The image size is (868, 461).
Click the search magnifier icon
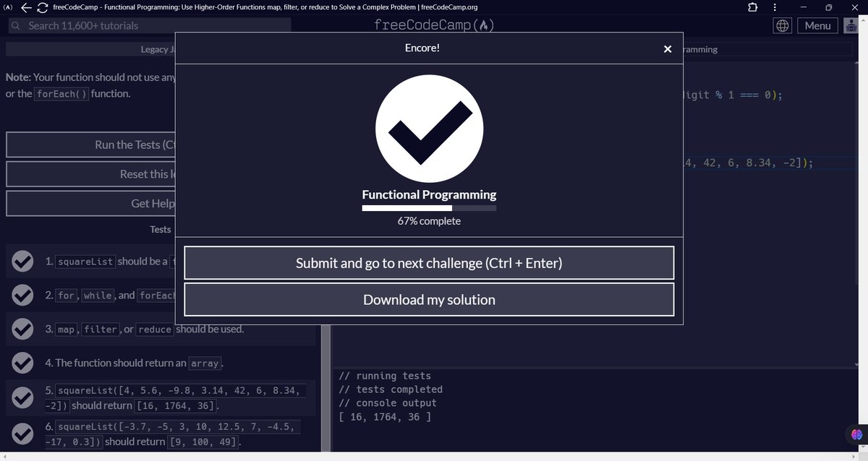14,25
